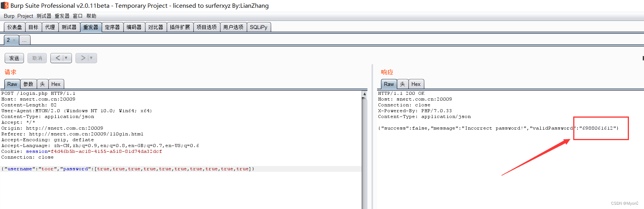
Task: Select the Raw tab in the response panel
Action: coord(389,84)
